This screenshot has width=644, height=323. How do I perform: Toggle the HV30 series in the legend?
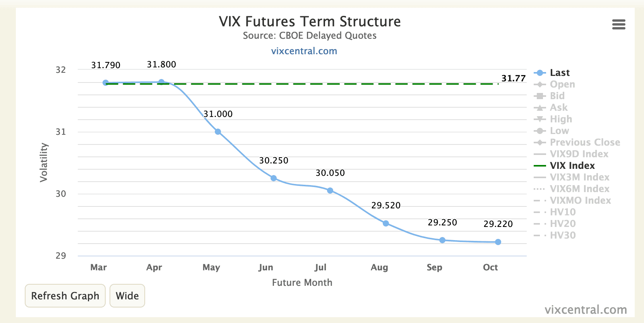coord(563,235)
